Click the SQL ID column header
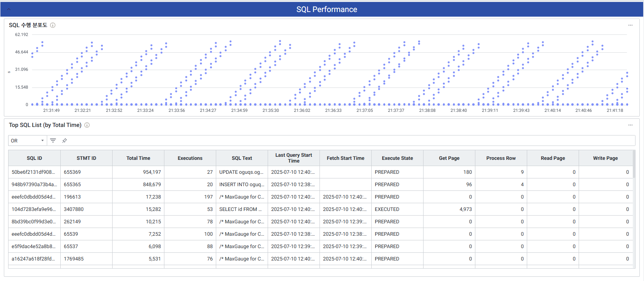The width and height of the screenshot is (644, 281). [34, 158]
